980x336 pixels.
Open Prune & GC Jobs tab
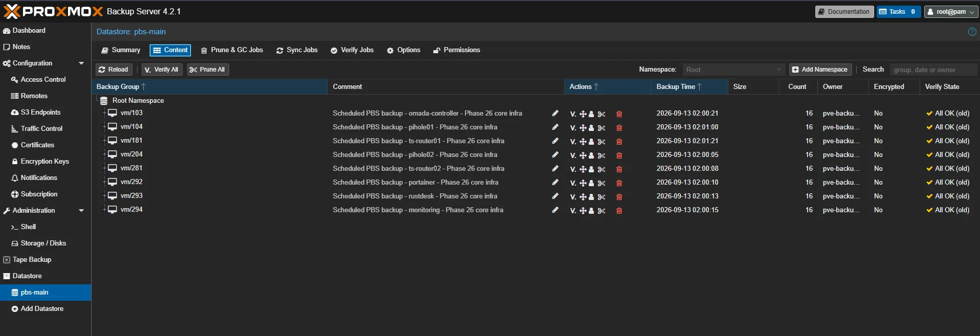232,50
